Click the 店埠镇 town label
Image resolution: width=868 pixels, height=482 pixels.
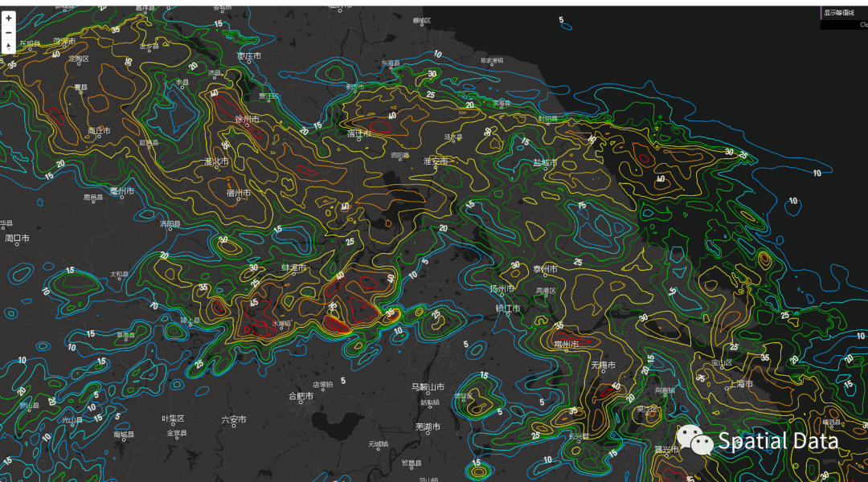pyautogui.click(x=323, y=385)
